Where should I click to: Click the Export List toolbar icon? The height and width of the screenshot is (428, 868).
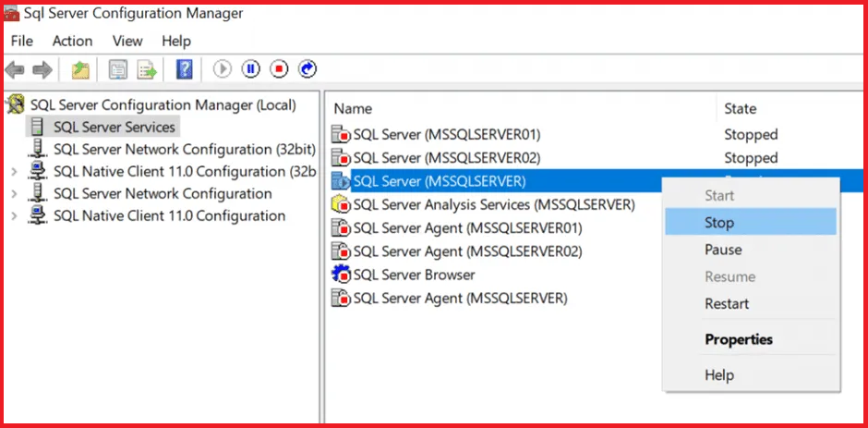(147, 70)
